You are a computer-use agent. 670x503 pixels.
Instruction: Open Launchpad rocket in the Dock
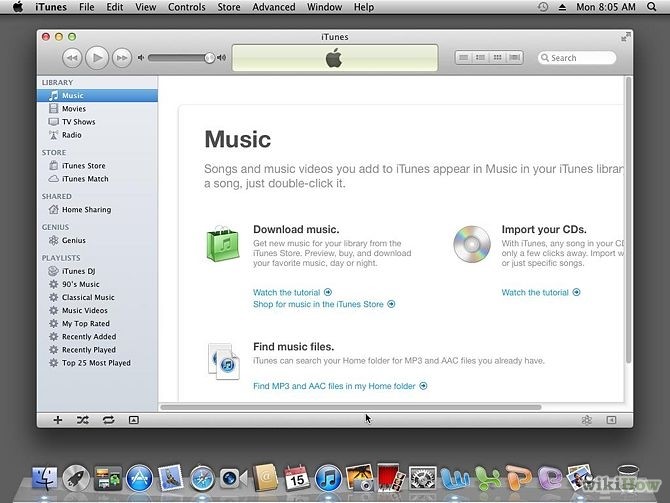[76, 479]
